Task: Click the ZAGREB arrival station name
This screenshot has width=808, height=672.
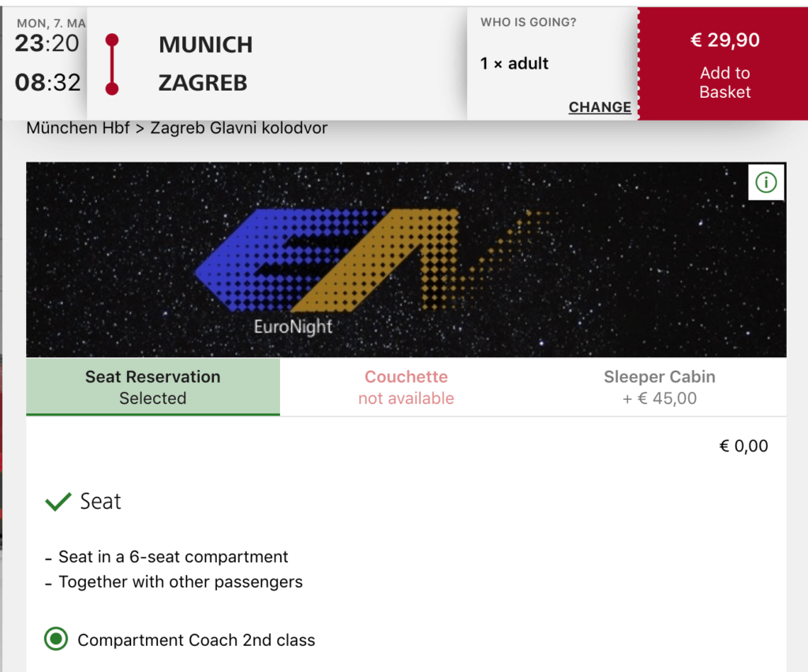Action: click(203, 83)
